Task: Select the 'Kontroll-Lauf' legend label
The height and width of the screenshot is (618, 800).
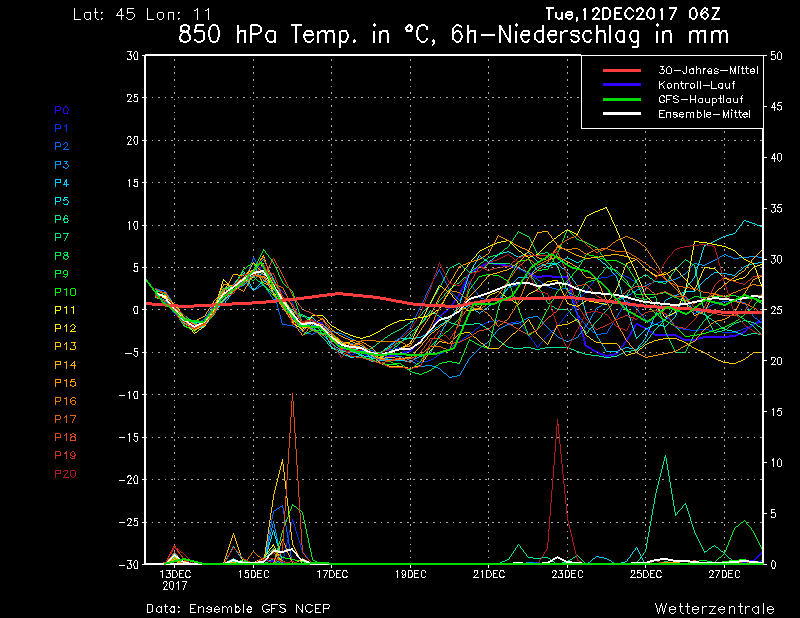Action: coord(696,85)
